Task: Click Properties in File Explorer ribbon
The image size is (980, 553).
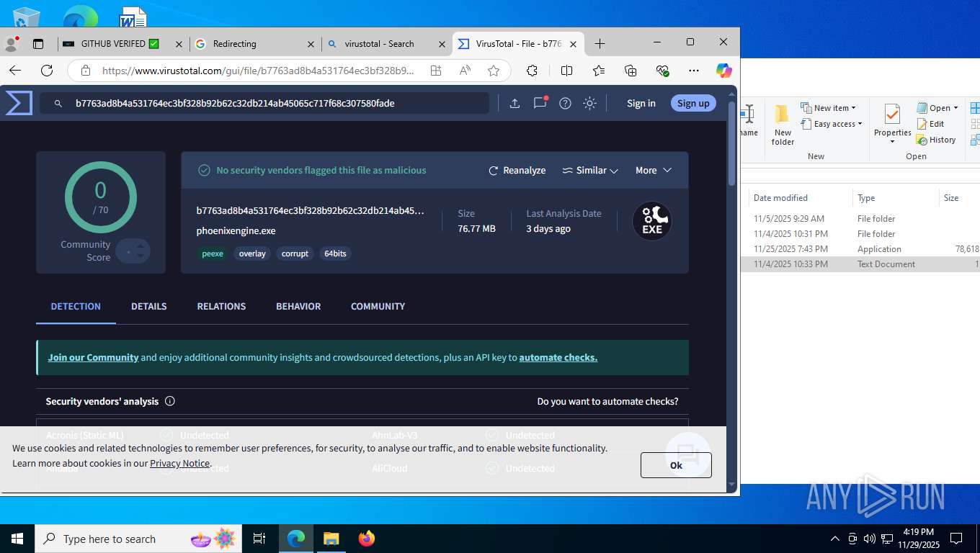Action: [x=893, y=124]
